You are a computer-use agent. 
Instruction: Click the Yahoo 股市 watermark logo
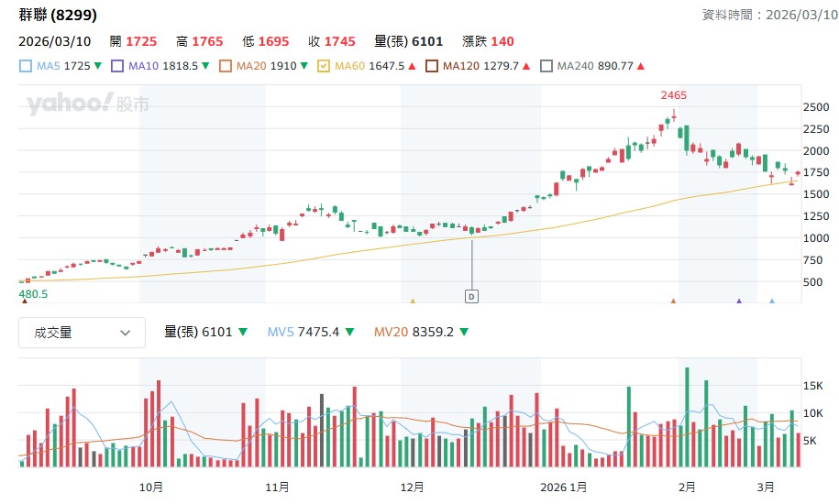87,104
